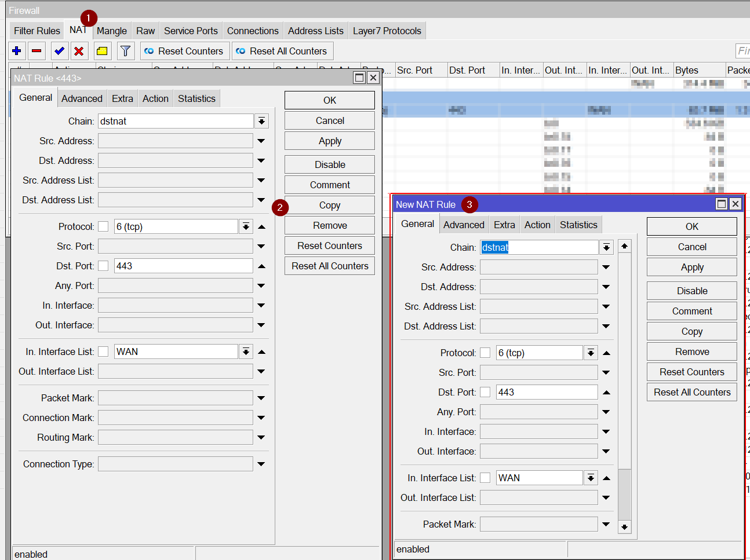Screen dimensions: 750x560
Task: Open the funnel filter icon
Action: (x=125, y=51)
